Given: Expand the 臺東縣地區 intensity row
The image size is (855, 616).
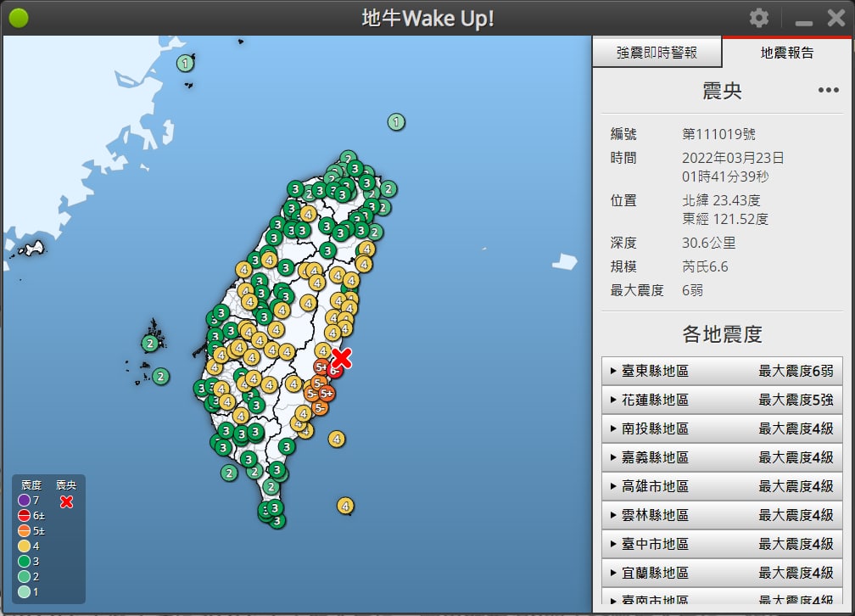Looking at the screenshot, I should [722, 371].
